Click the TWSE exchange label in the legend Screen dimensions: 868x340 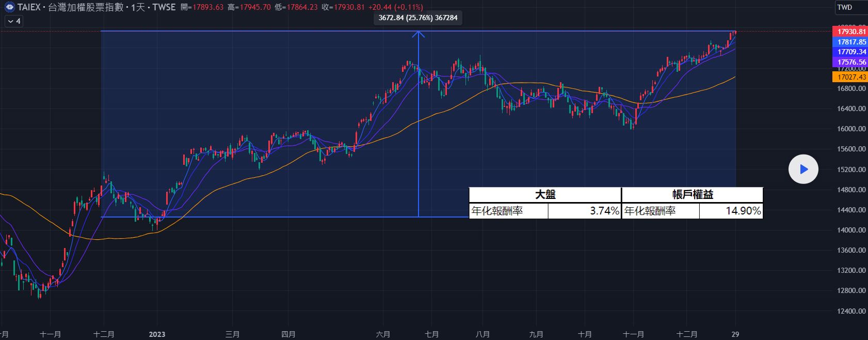pyautogui.click(x=164, y=7)
